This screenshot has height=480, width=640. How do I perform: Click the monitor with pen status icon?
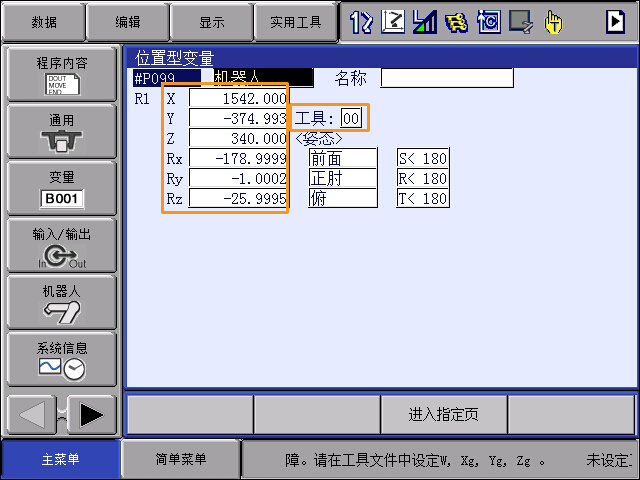521,22
